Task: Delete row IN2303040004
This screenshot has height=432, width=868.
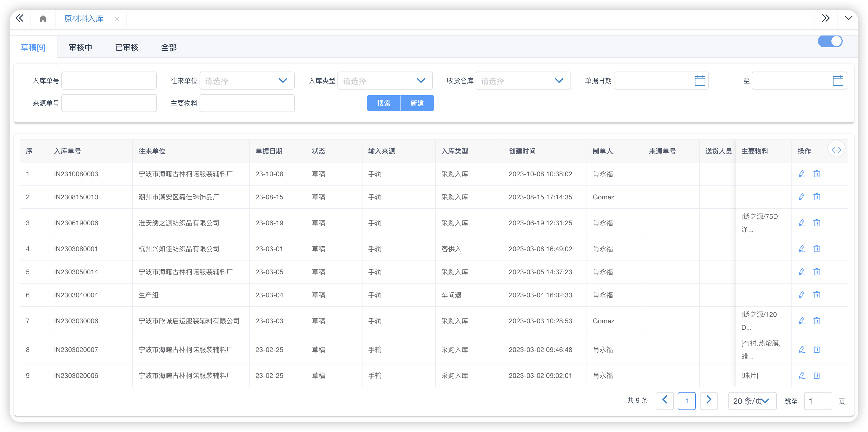Action: tap(816, 295)
